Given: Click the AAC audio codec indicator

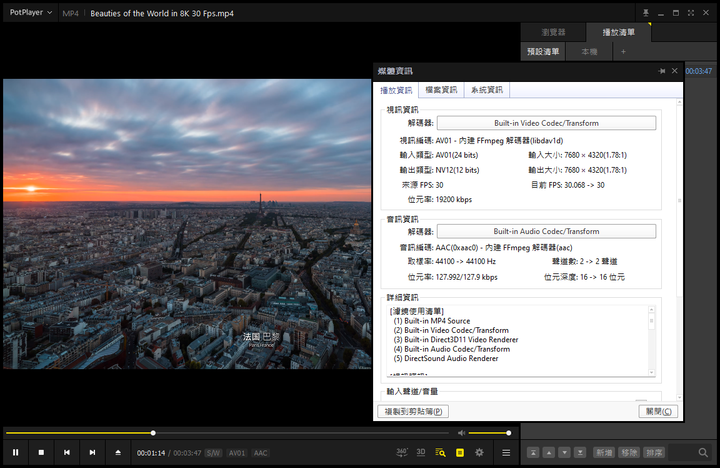Looking at the screenshot, I should [260, 453].
